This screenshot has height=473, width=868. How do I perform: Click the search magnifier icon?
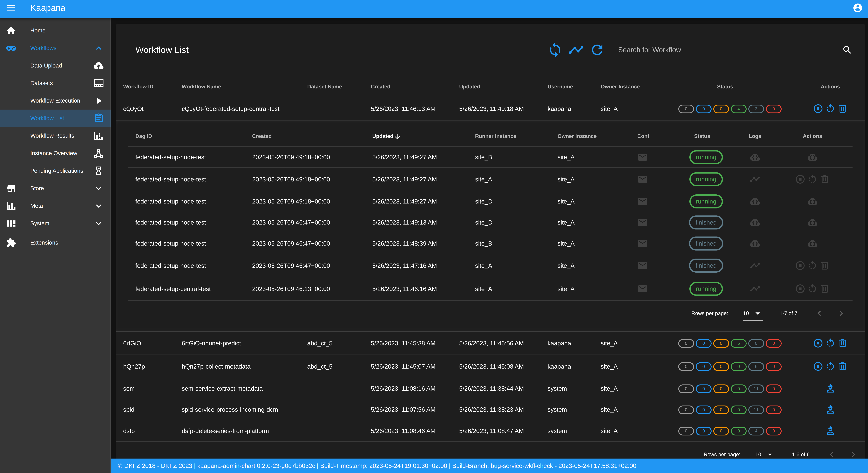click(x=847, y=50)
